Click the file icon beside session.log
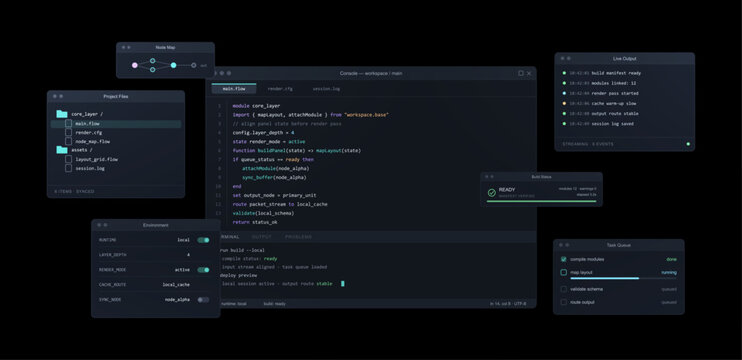This screenshot has height=360, width=742. 69,168
